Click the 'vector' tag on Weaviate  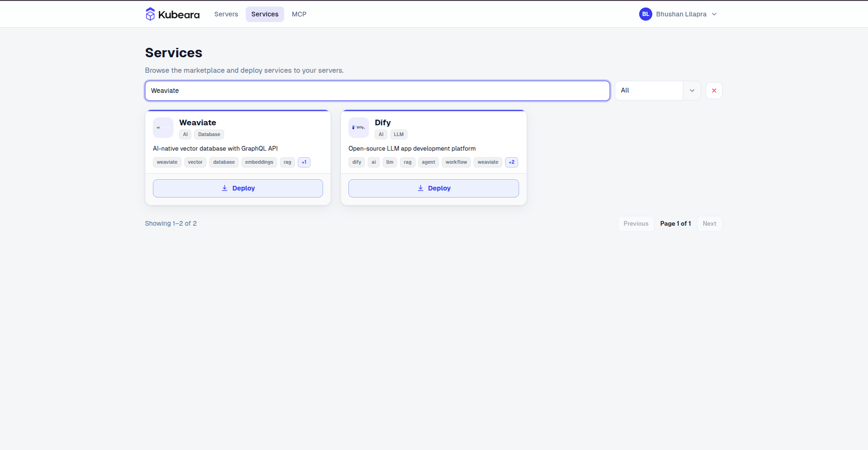pos(195,162)
